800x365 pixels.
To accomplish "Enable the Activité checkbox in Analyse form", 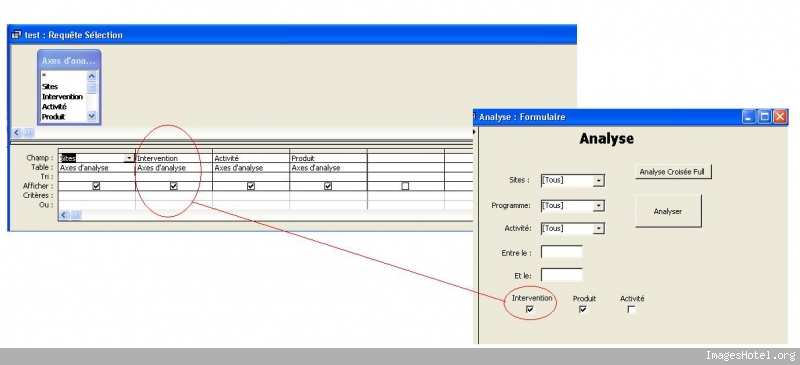I will 631,309.
